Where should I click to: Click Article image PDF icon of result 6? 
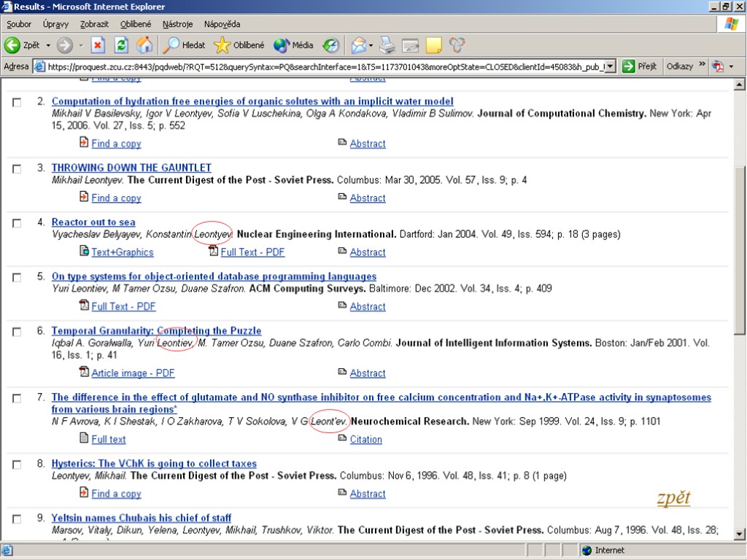pos(84,371)
